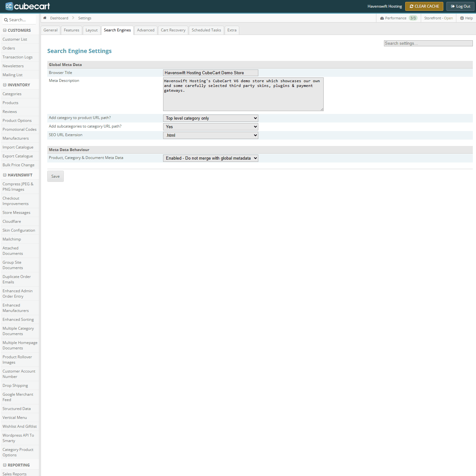This screenshot has width=476, height=476.
Task: Open Compress JPEG & PNG Images
Action: (x=18, y=187)
